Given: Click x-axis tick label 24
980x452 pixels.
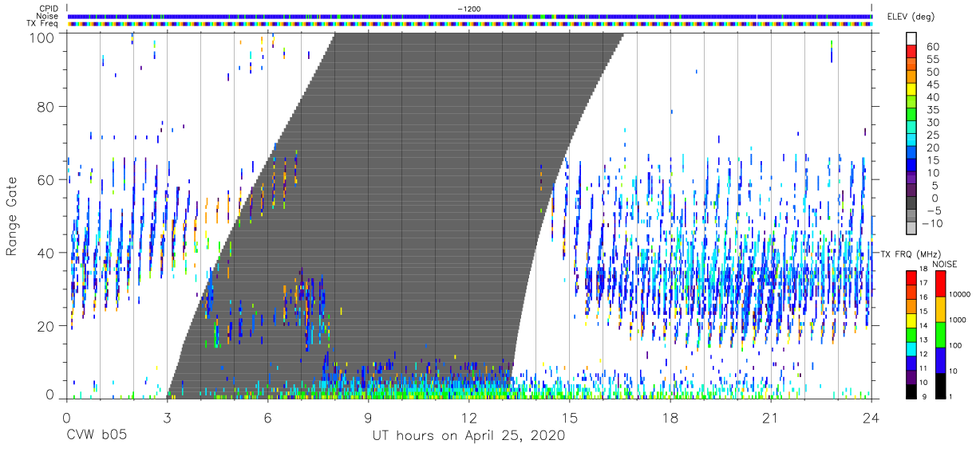Looking at the screenshot, I should point(871,417).
